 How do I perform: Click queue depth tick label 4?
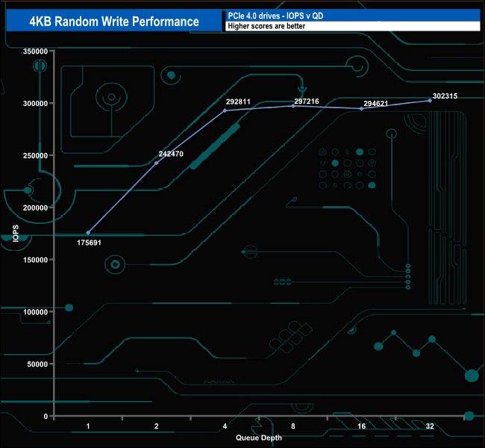225,426
